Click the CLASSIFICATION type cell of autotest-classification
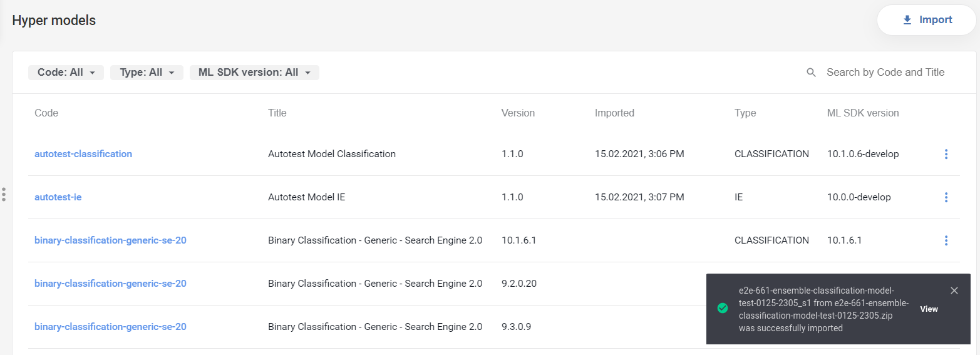 click(x=771, y=154)
